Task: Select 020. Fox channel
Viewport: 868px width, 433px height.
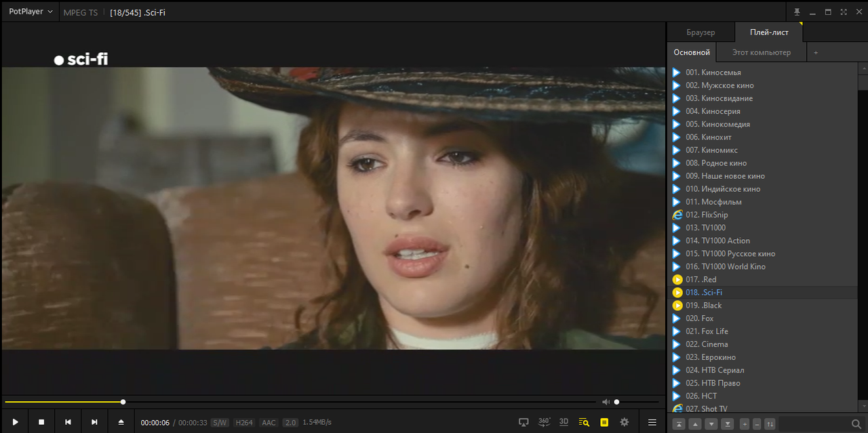Action: tap(762, 318)
